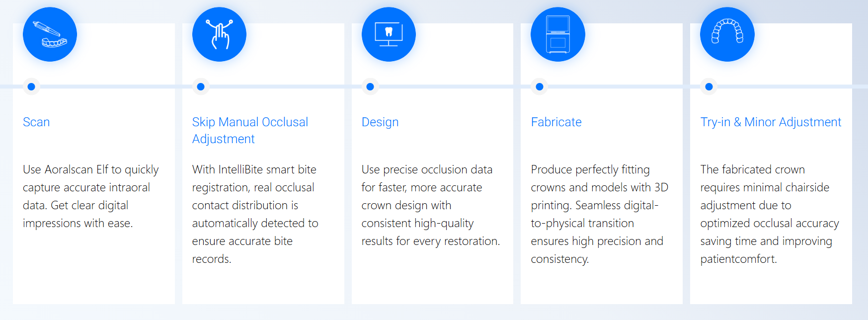Select the Scan step timeline dot
The image size is (868, 320).
pyautogui.click(x=31, y=86)
